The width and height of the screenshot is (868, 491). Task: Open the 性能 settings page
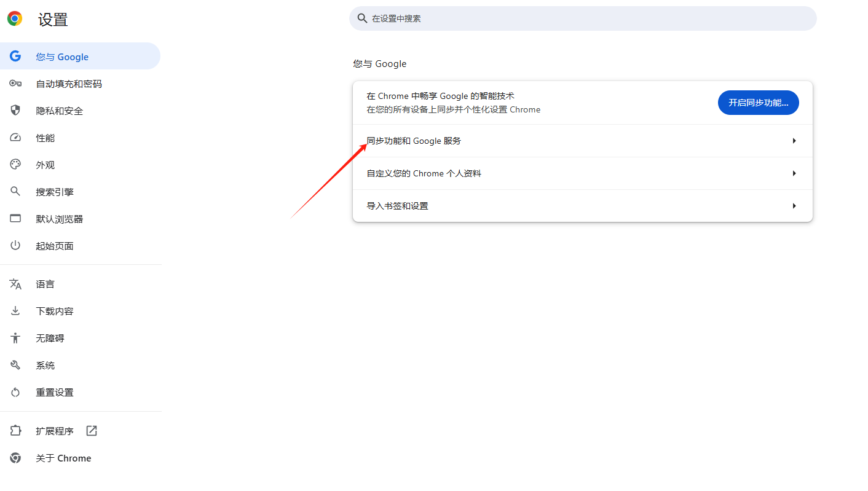pyautogui.click(x=80, y=138)
